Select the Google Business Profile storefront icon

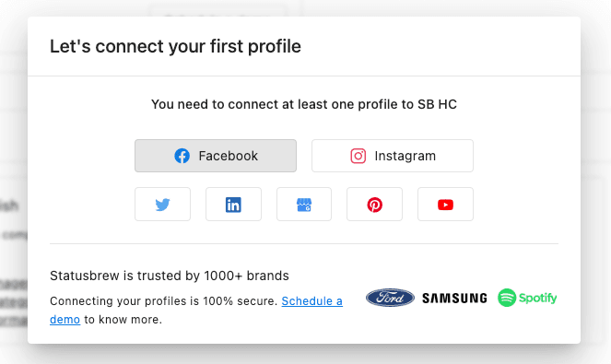point(304,205)
